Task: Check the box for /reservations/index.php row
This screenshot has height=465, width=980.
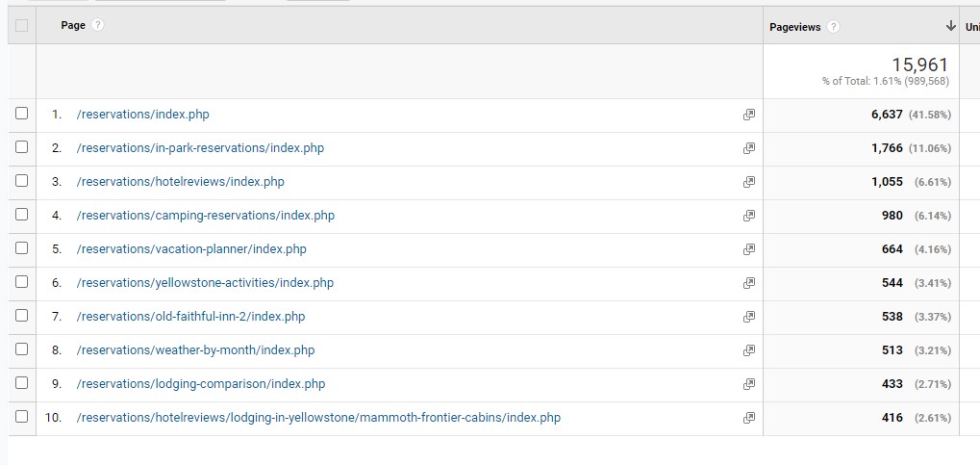Action: [x=21, y=114]
